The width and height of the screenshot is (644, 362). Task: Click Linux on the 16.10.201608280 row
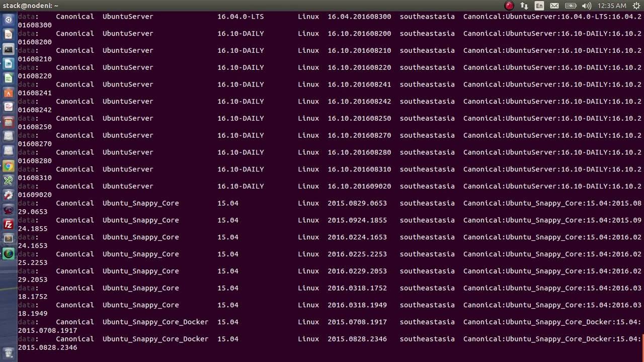point(308,152)
